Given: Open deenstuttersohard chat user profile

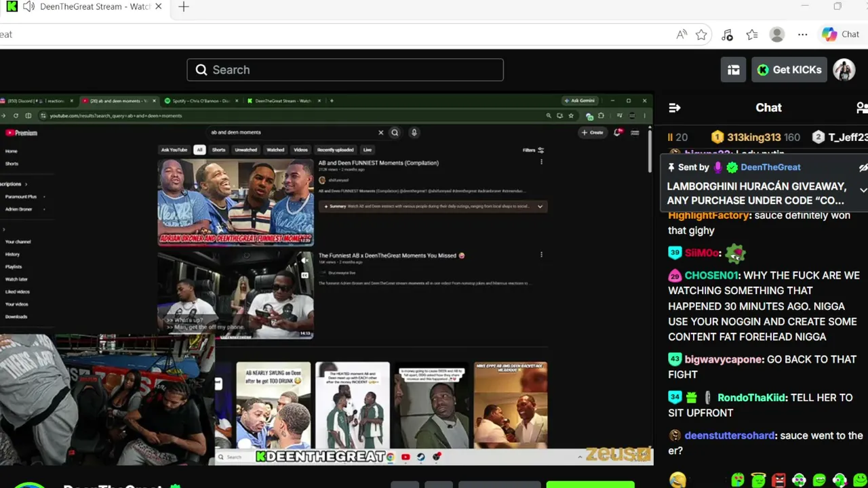Looking at the screenshot, I should [x=730, y=436].
